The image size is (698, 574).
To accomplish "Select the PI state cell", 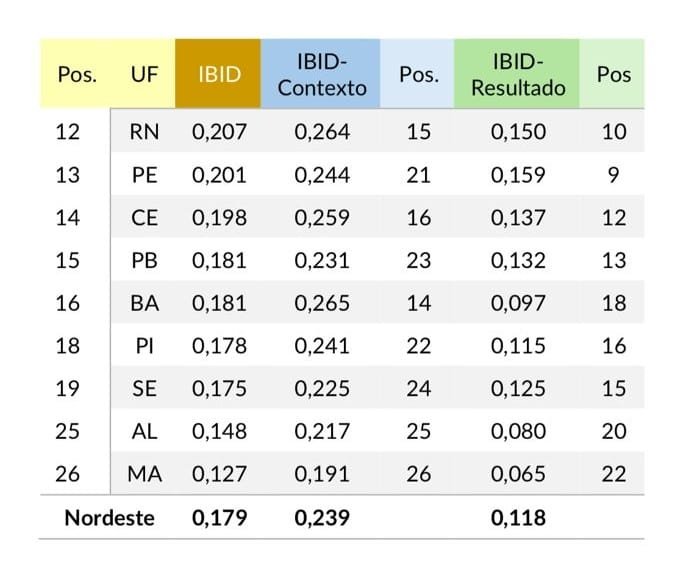I will click(x=144, y=346).
